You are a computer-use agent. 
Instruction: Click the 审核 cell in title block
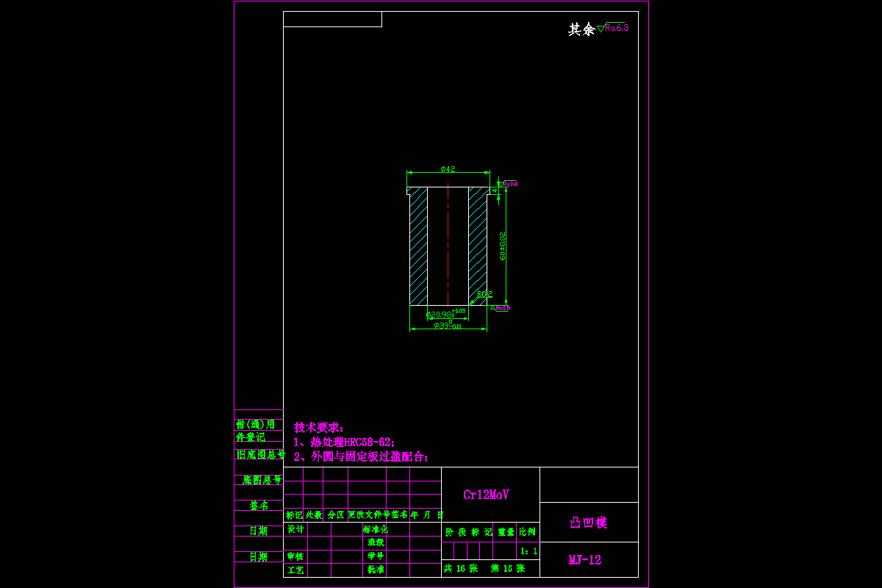pos(295,556)
